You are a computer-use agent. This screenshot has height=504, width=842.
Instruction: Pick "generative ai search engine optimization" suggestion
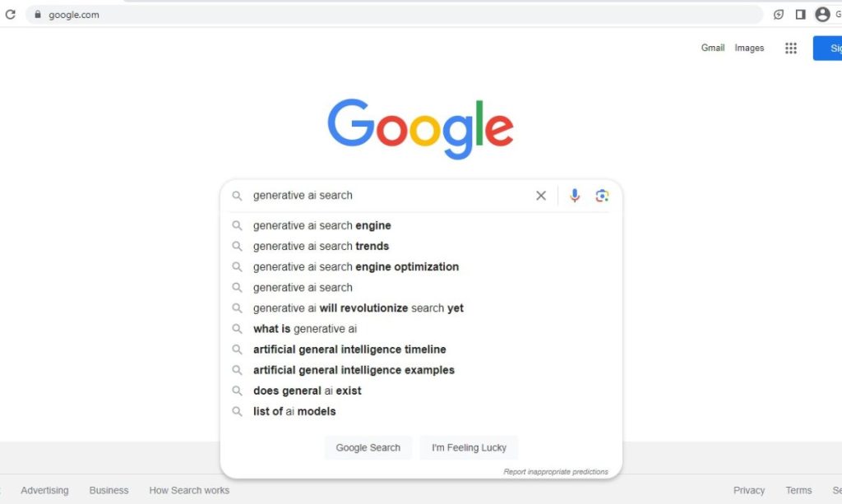355,267
